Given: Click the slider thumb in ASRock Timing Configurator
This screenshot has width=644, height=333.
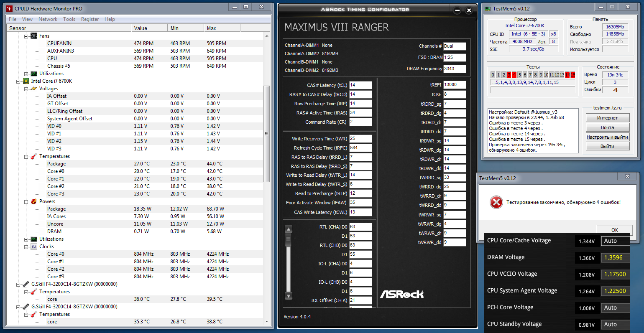Looking at the screenshot, I should tap(288, 239).
